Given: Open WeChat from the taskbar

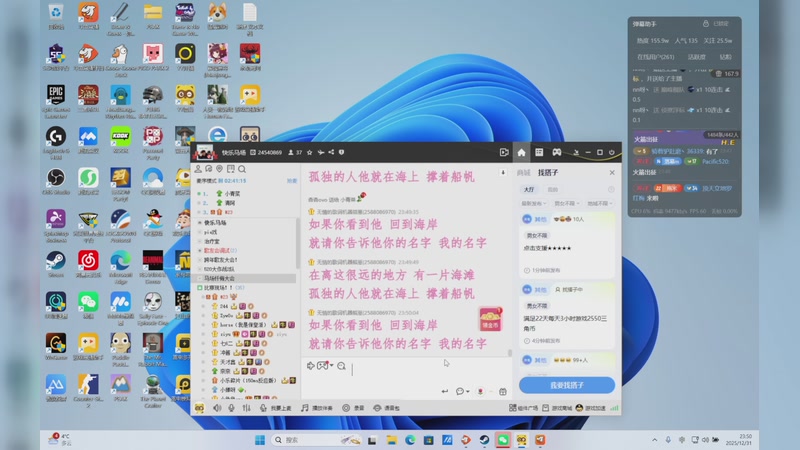Looking at the screenshot, I should [503, 439].
